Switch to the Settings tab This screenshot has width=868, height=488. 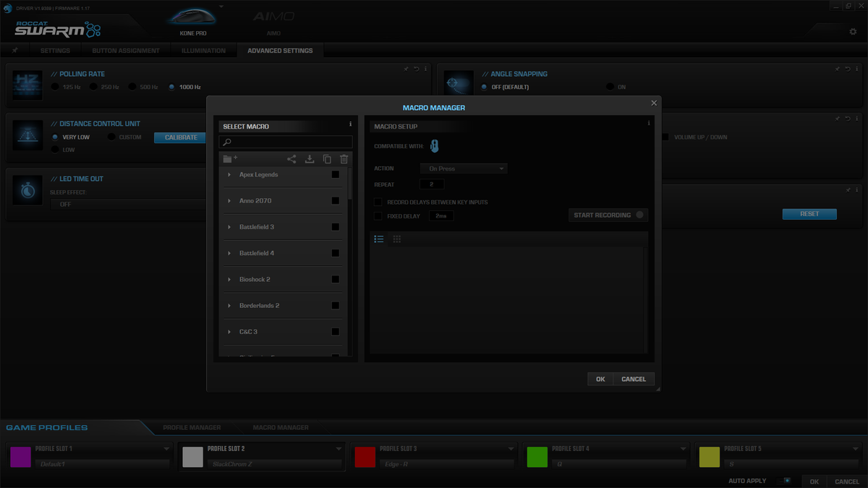(x=55, y=51)
